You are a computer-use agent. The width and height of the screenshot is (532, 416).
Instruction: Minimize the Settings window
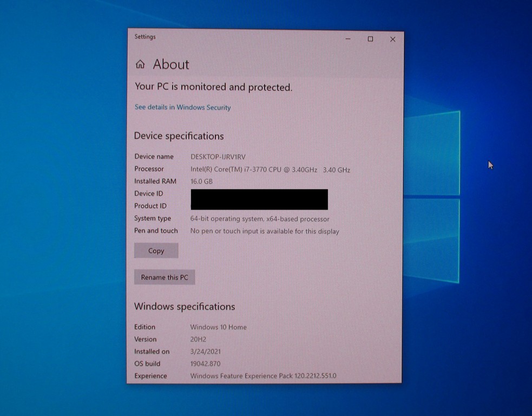(348, 39)
